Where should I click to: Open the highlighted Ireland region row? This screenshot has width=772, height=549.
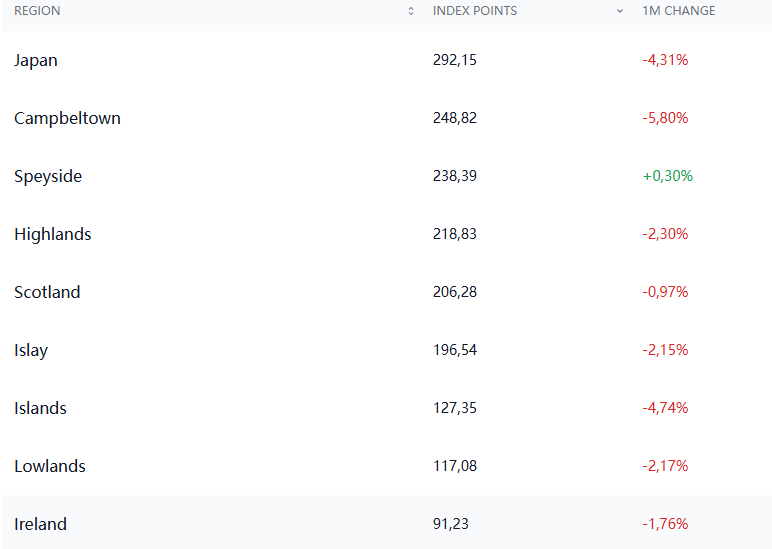(x=40, y=524)
